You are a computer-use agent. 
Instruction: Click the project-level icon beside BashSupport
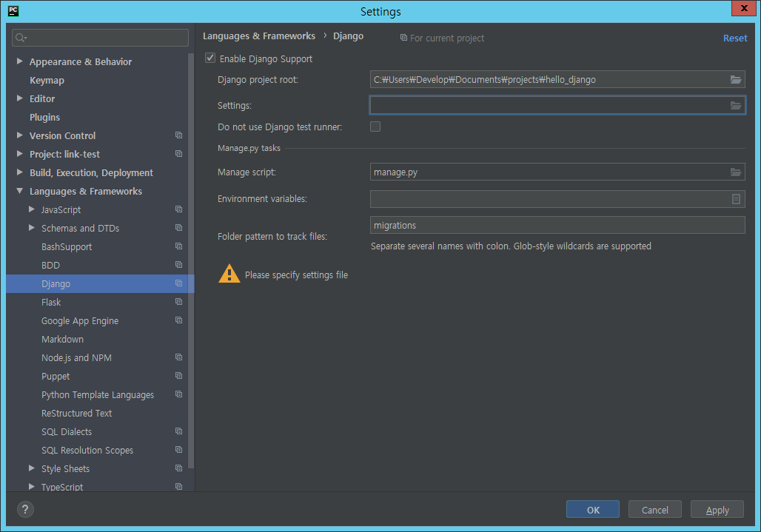pos(178,246)
